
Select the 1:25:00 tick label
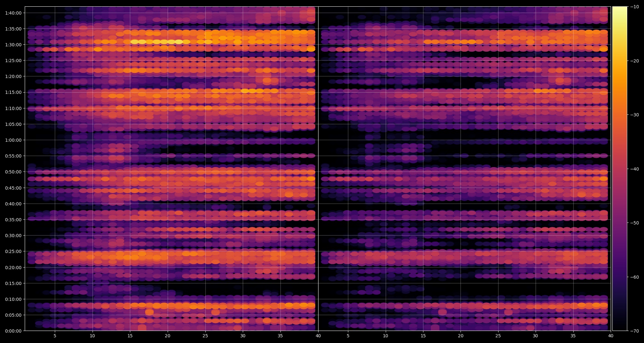(13, 61)
